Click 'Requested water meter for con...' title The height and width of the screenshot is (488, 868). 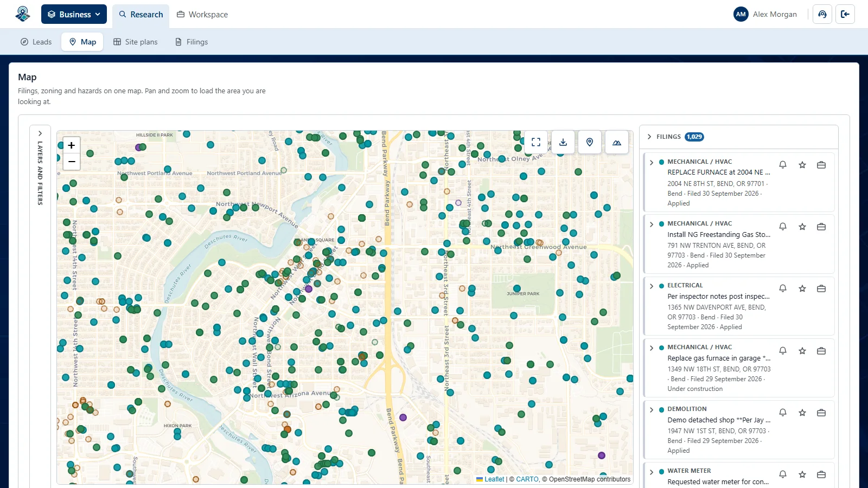pyautogui.click(x=718, y=481)
